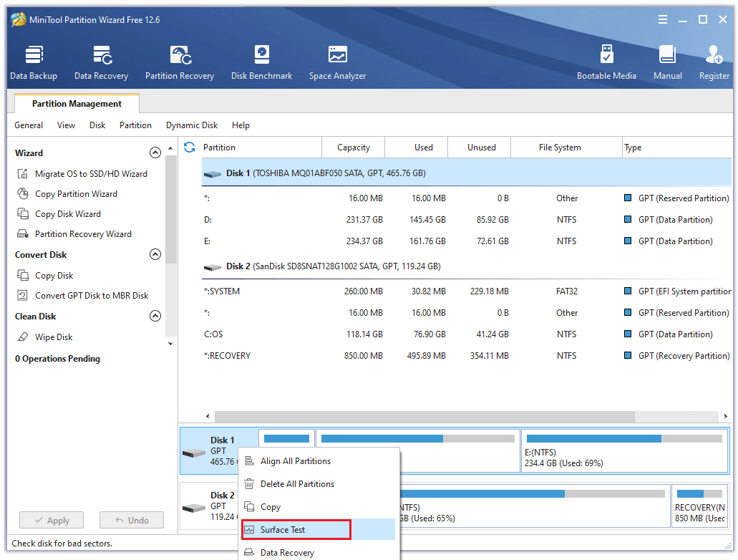This screenshot has height=560, width=738.
Task: Click the Migrate OS to SSD/HD Wizard icon
Action: [x=23, y=174]
